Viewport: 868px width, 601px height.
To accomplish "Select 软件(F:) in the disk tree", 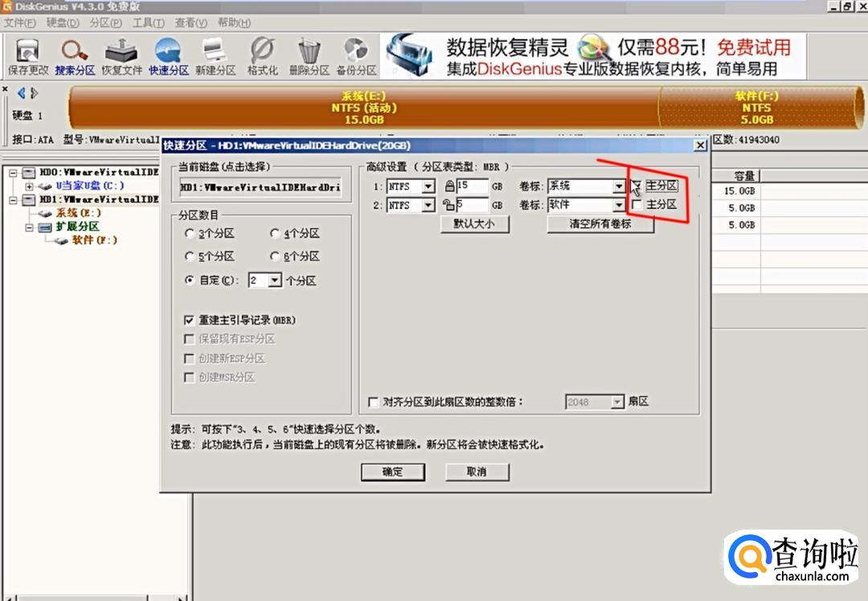I will (x=94, y=240).
